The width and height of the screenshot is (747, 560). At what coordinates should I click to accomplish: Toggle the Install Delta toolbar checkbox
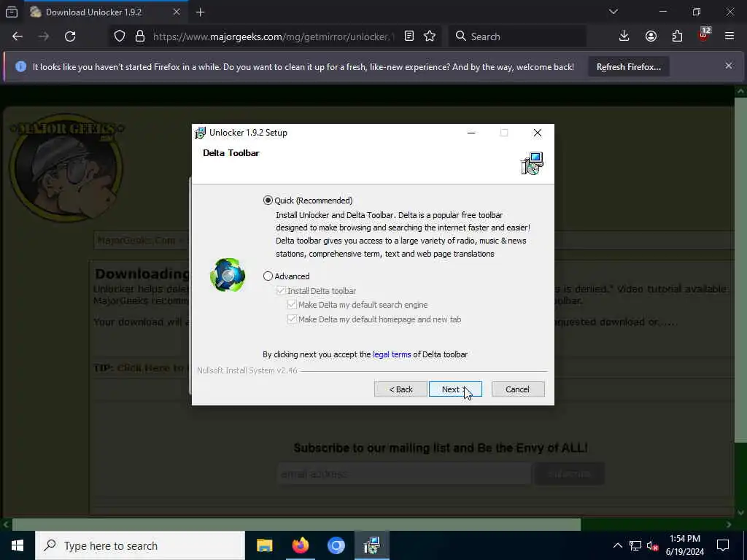tap(281, 291)
